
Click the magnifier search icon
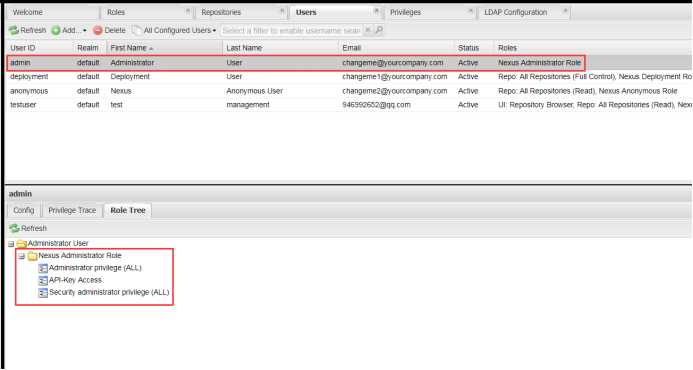[379, 30]
